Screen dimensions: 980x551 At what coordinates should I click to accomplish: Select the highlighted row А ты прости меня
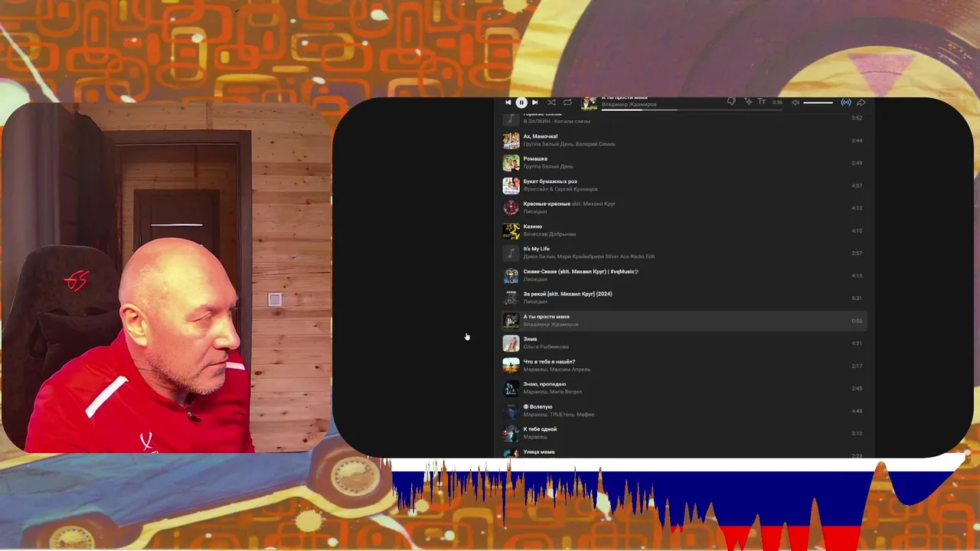pos(684,321)
